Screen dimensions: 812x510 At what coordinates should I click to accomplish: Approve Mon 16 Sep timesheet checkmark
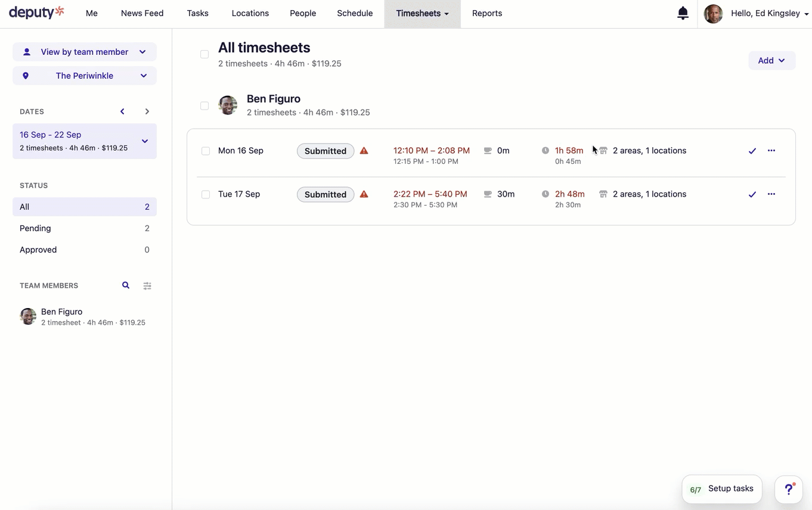(752, 151)
